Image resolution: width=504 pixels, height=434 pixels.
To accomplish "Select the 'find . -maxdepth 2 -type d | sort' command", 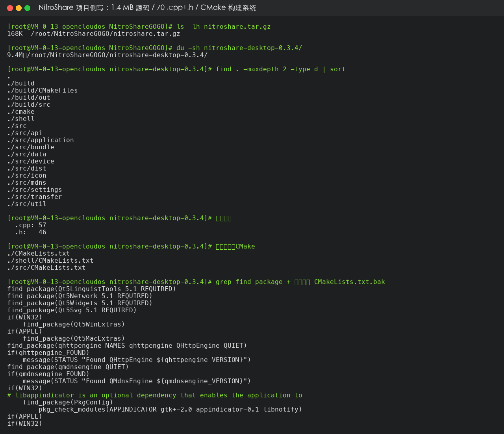I will click(281, 69).
